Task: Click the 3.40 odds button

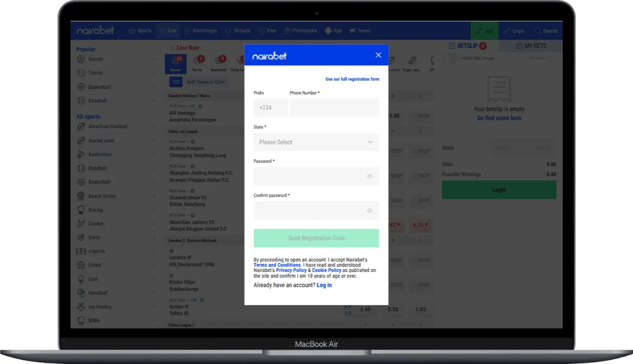Action: coord(365,309)
